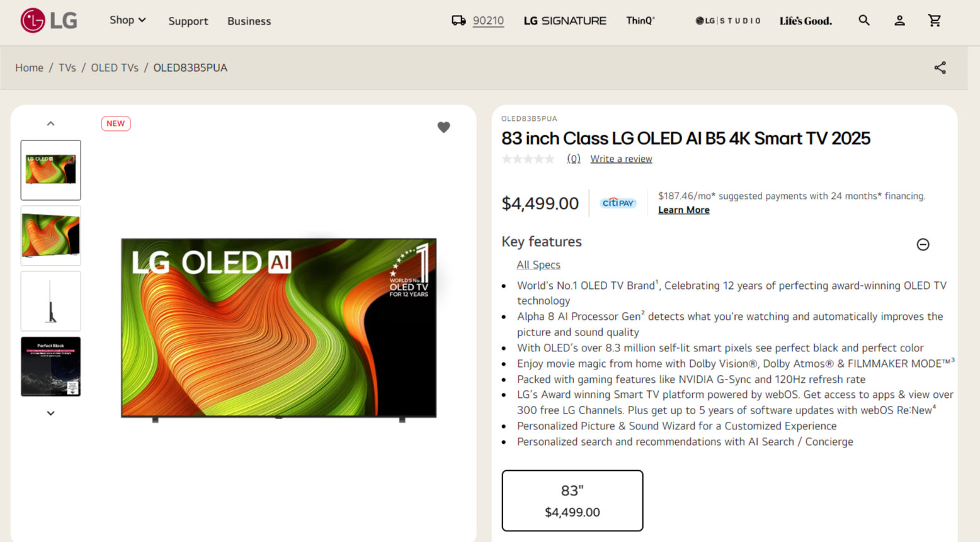
Task: Expand the Shop dropdown menu
Action: point(128,20)
